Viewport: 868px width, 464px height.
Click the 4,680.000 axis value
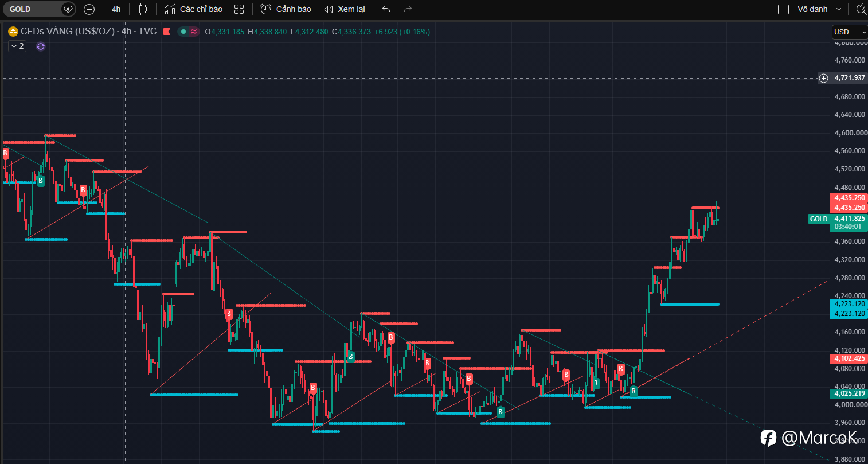(850, 97)
